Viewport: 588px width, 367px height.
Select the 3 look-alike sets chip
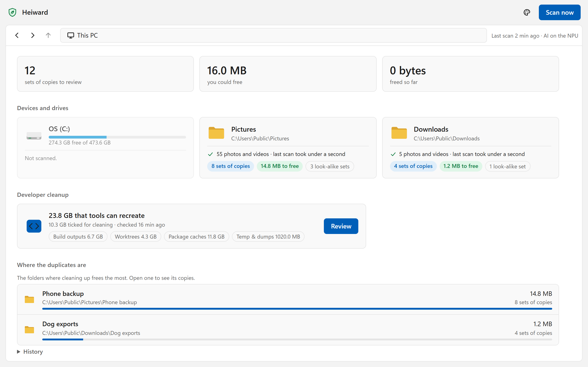coord(329,166)
